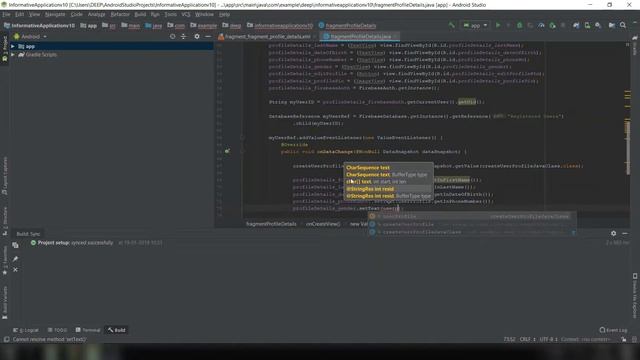Click the Debug bug icon
Viewport: 640px width, 360px height.
pos(519,25)
